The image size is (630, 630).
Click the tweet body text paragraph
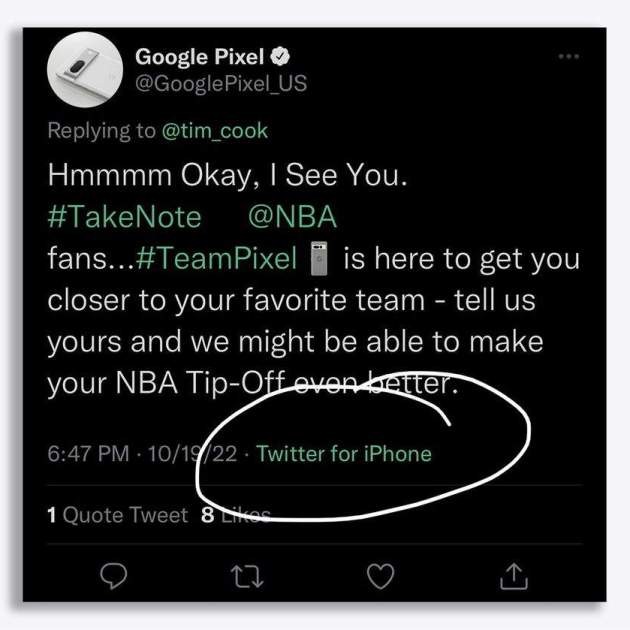(314, 279)
